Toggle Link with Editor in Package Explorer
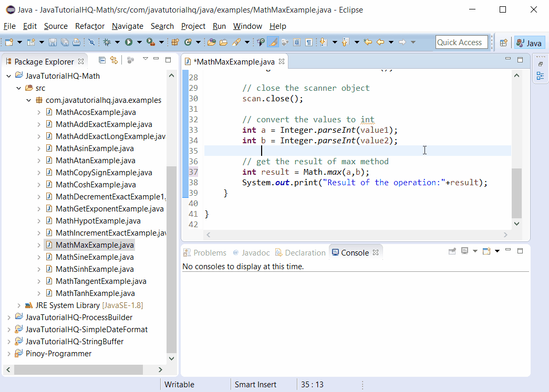549x392 pixels. 113,60
